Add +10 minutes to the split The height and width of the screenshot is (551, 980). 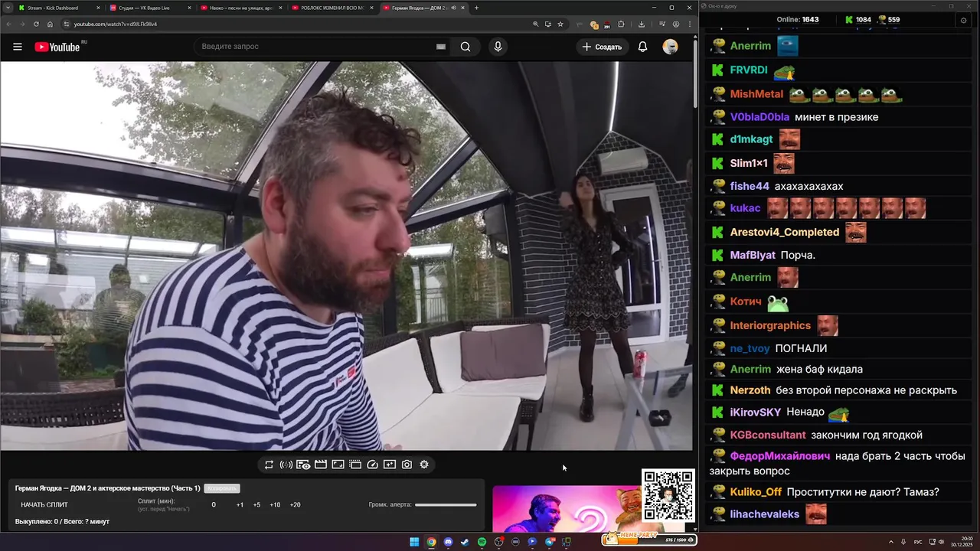pyautogui.click(x=275, y=505)
